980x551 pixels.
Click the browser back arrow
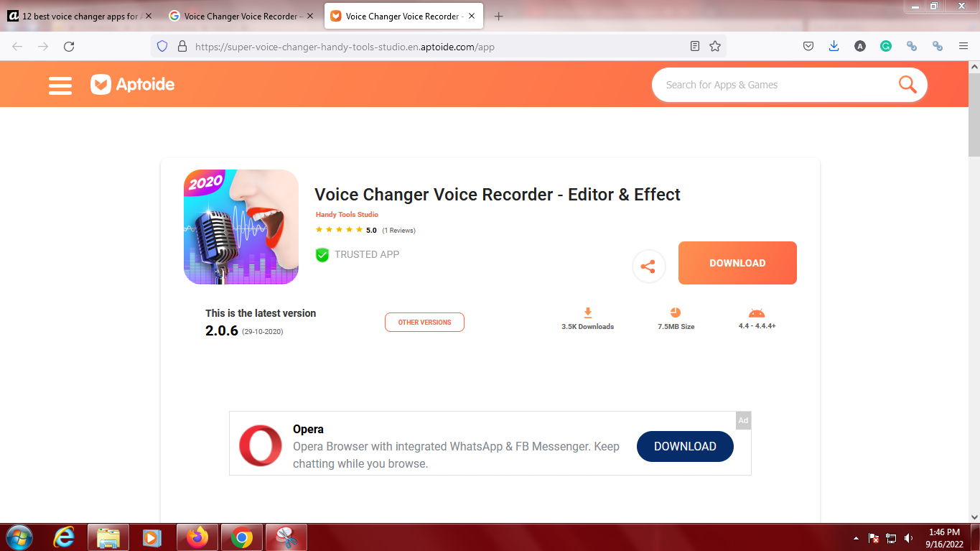[17, 46]
